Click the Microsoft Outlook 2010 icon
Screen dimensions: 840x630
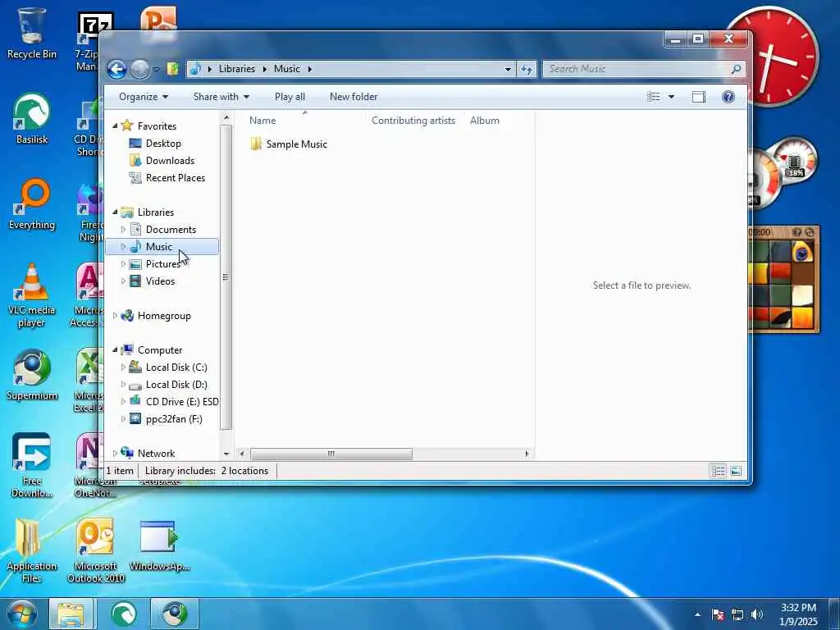pyautogui.click(x=96, y=550)
